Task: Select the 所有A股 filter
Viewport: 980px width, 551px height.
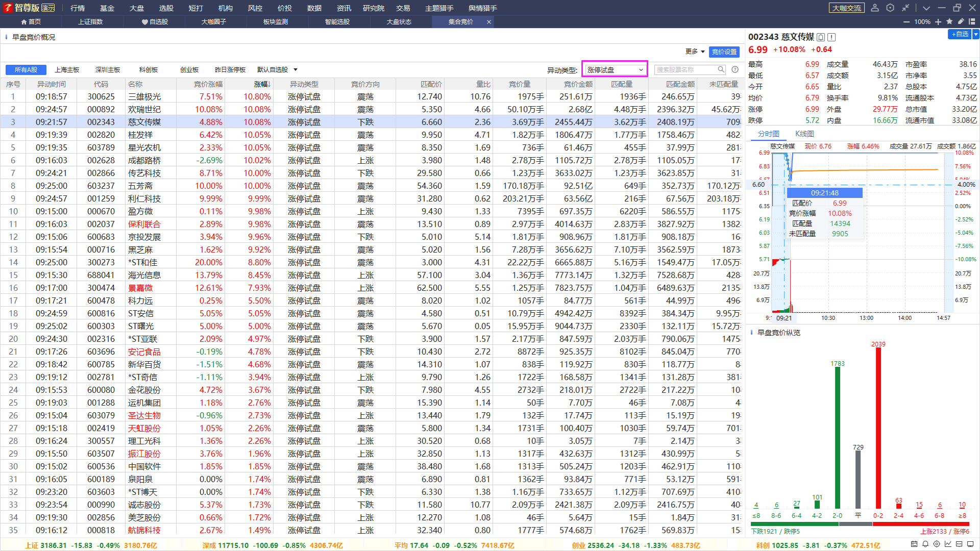Action: click(x=26, y=69)
